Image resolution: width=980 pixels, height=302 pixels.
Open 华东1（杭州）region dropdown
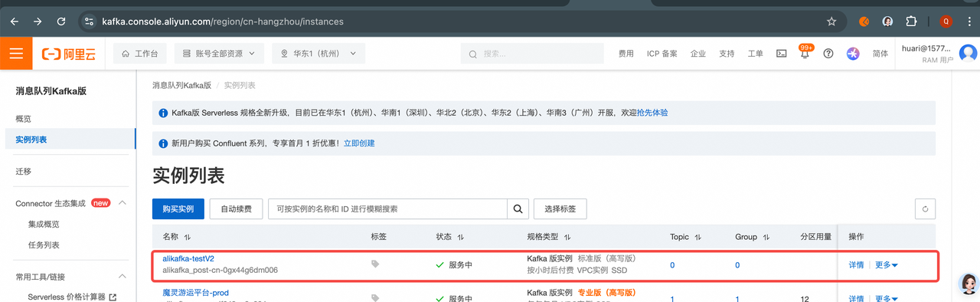click(318, 54)
